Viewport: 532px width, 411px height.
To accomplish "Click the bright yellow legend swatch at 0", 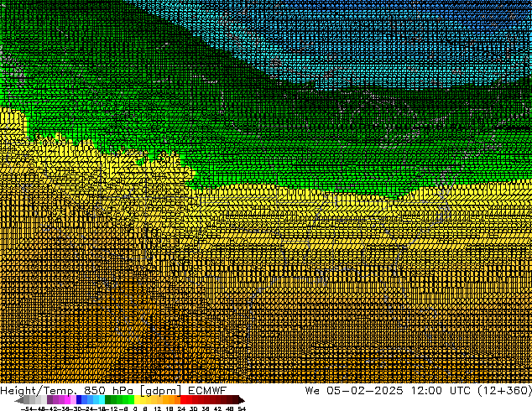I will coord(138,399).
